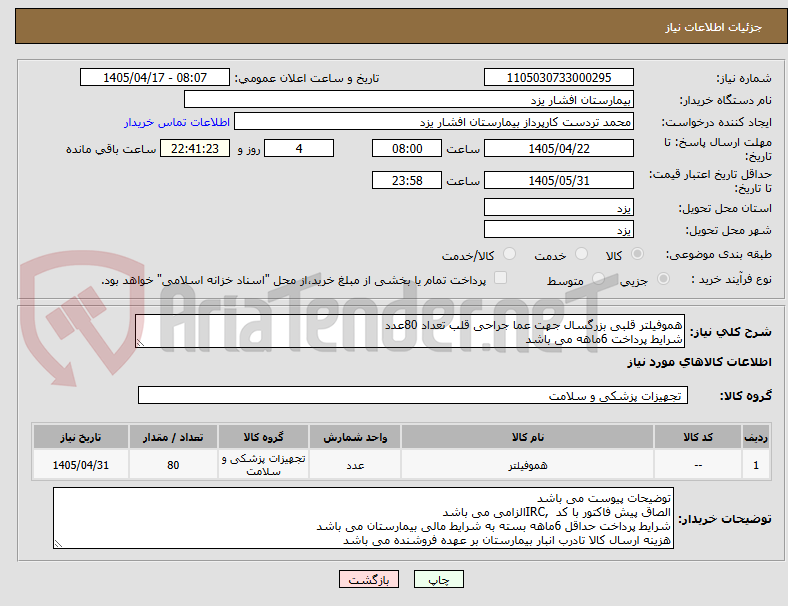Select the متوسط purchase type radio

598,279
